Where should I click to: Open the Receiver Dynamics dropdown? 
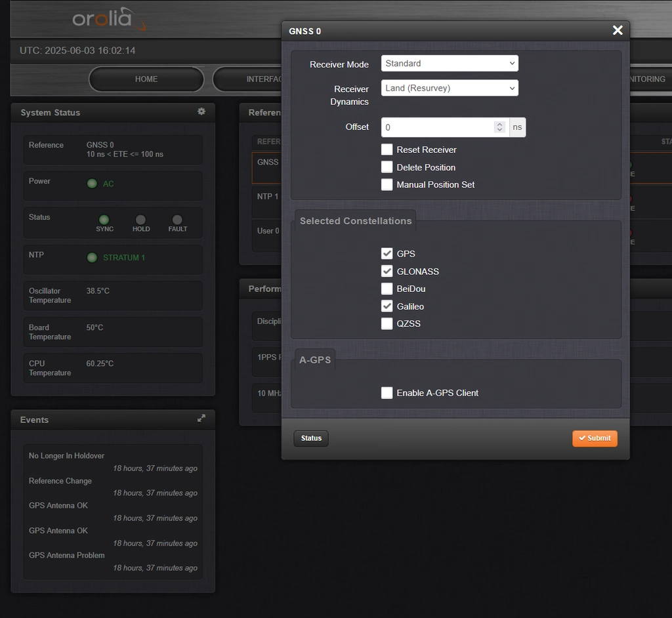click(450, 88)
